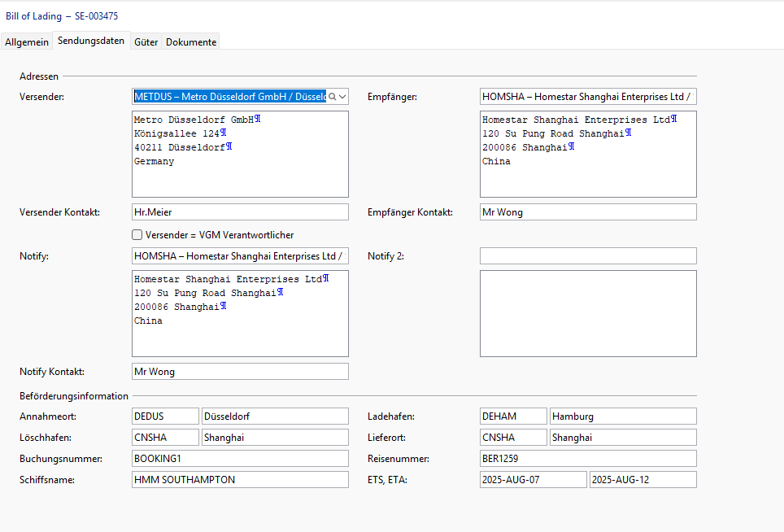Click the Annahmeort code field DEDUS
The width and height of the screenshot is (784, 532).
pyautogui.click(x=165, y=416)
